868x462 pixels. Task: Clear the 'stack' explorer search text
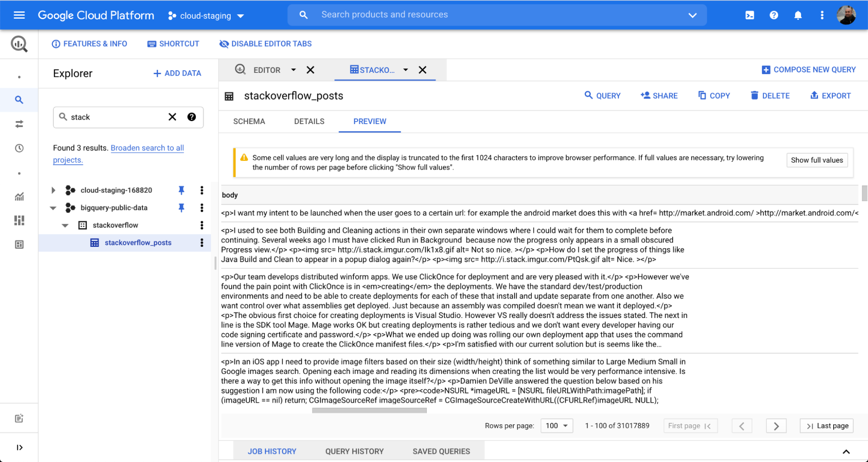pyautogui.click(x=172, y=117)
